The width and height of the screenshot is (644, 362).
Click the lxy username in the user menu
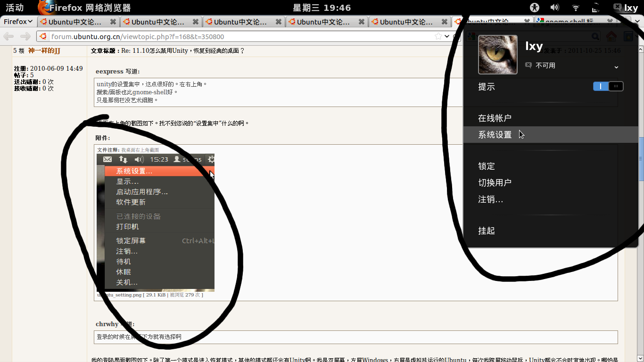tap(534, 46)
